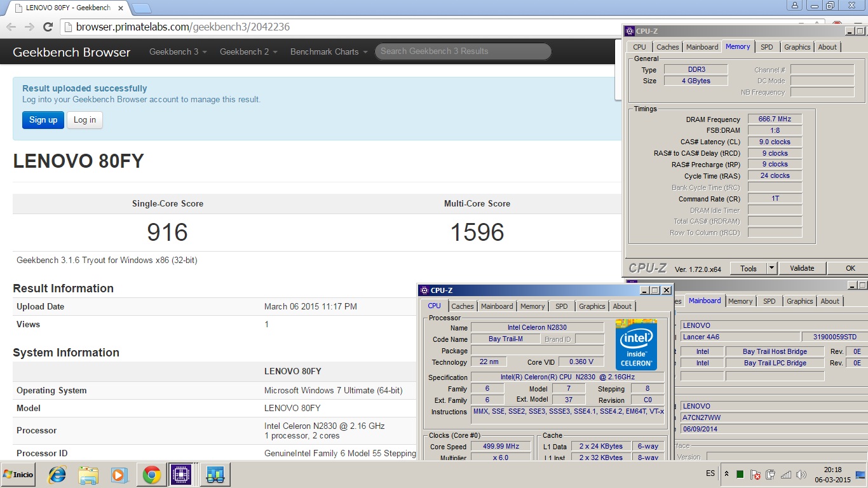Screen dimensions: 868x488
Task: Click the Lancer 4A6 model field
Action: tap(740, 337)
